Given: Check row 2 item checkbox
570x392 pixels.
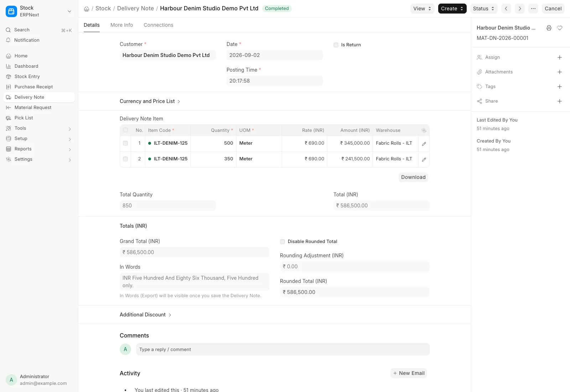Looking at the screenshot, I should pos(125,159).
